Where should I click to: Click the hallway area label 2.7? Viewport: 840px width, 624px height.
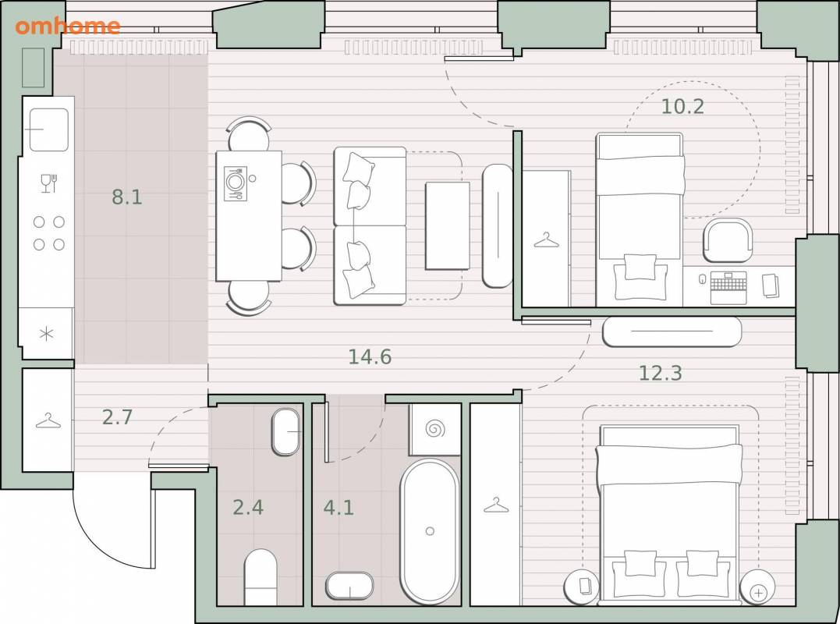click(x=117, y=417)
